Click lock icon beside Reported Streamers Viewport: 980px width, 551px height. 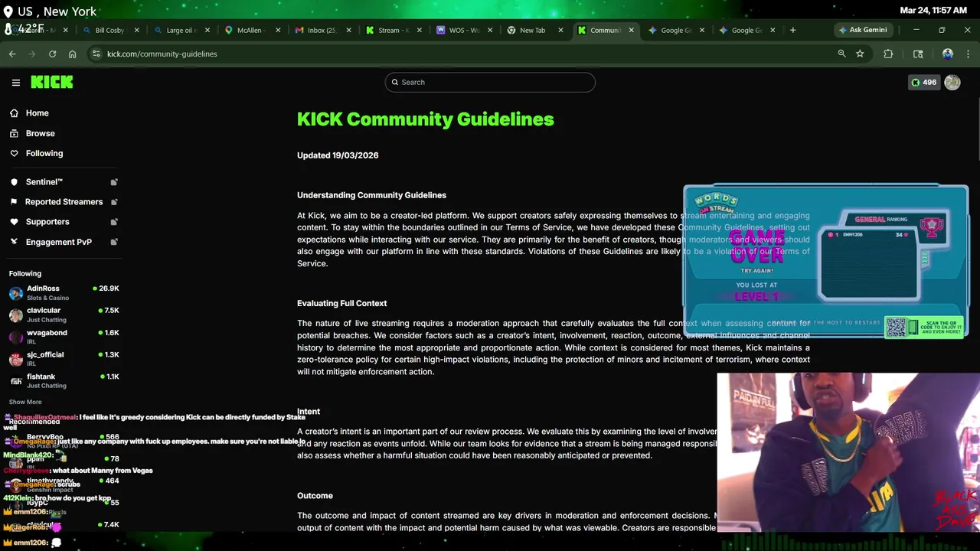(113, 202)
